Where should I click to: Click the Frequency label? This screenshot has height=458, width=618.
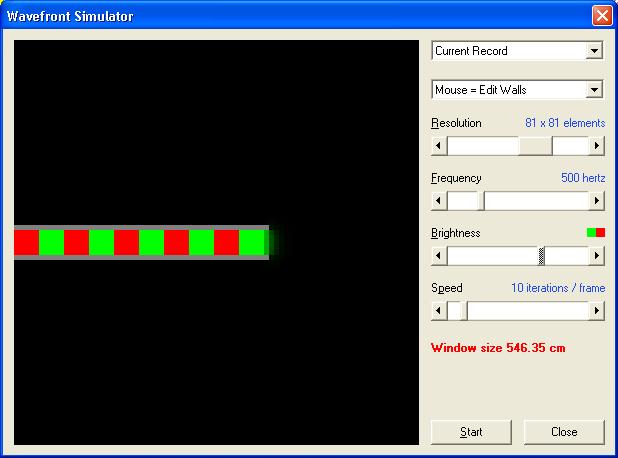click(x=456, y=178)
